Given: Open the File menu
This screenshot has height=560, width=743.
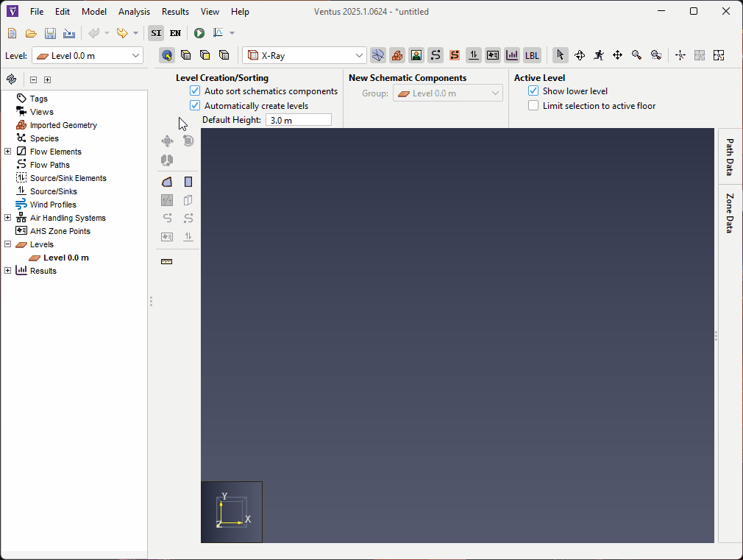Looking at the screenshot, I should tap(37, 11).
